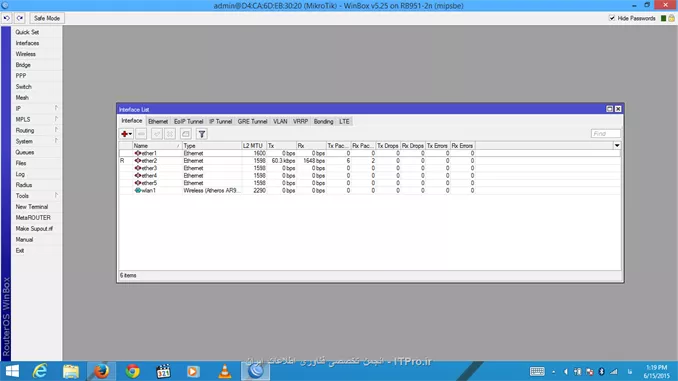This screenshot has width=678, height=381.
Task: Open Manual from sidebar
Action: coord(24,240)
